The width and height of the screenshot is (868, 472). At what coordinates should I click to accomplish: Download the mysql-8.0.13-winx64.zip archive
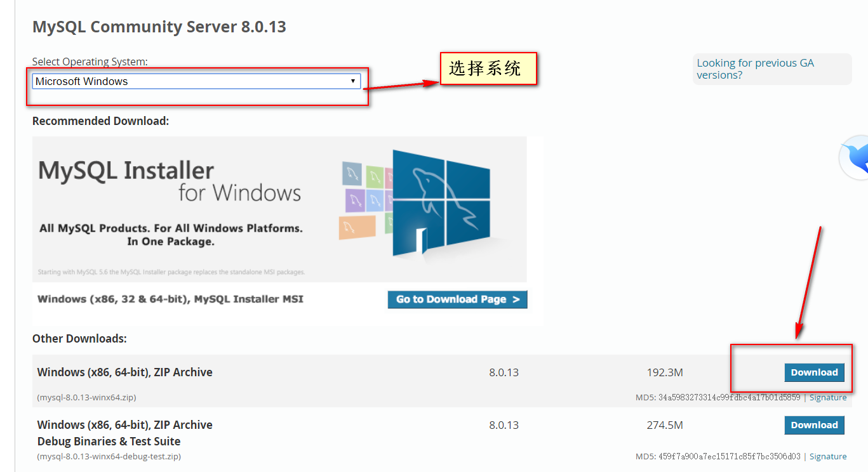[x=815, y=372]
